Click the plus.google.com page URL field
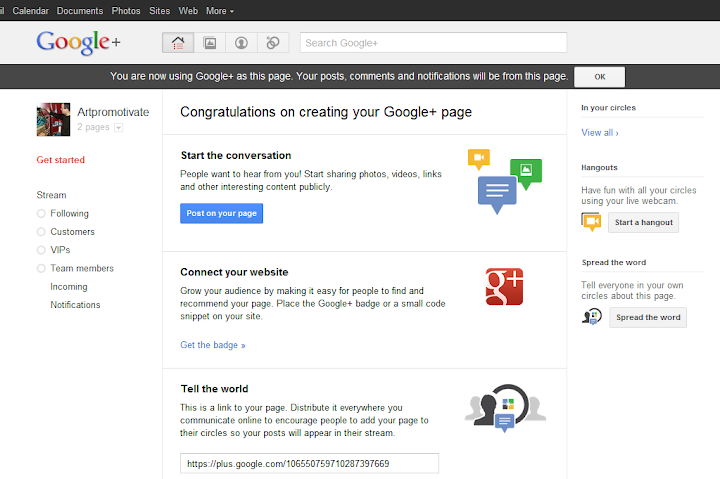 click(x=309, y=463)
